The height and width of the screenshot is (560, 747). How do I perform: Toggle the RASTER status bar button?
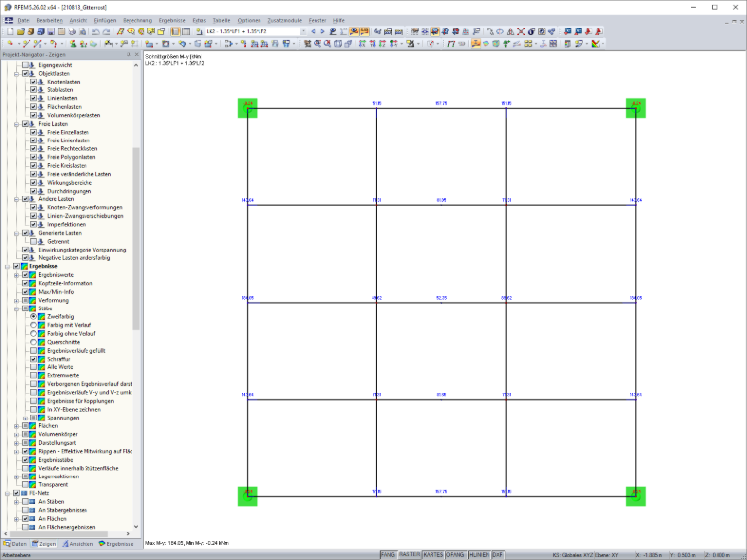409,555
